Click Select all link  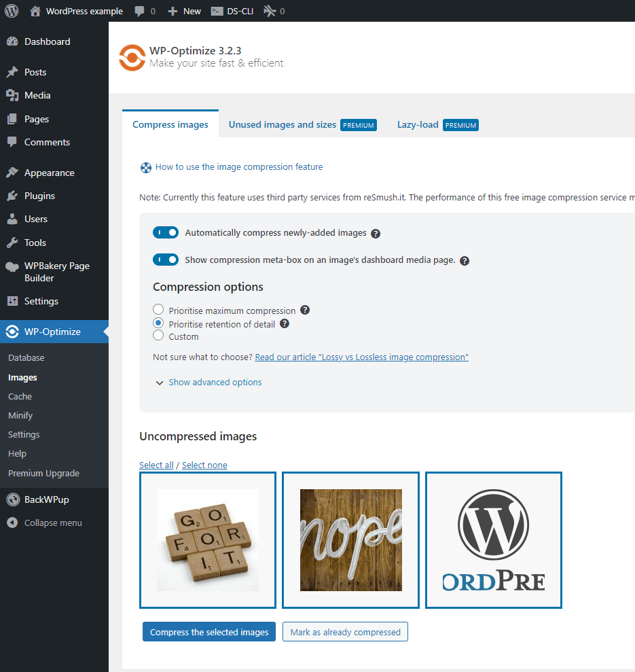click(156, 465)
